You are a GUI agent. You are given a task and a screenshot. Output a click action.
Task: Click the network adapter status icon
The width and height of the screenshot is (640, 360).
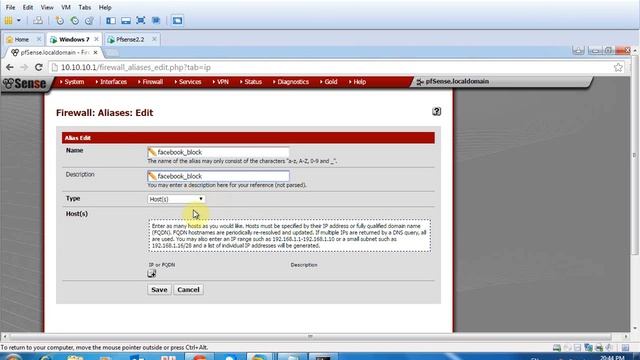click(588, 348)
